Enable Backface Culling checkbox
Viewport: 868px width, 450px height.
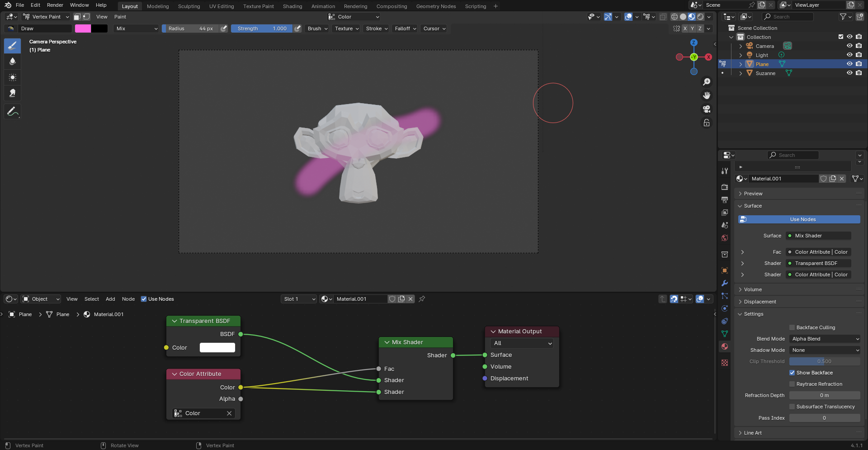click(792, 327)
